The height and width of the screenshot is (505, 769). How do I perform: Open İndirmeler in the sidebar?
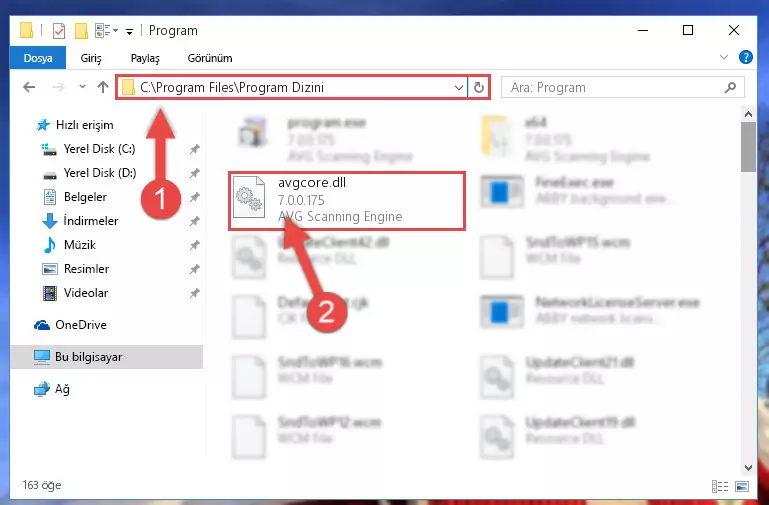(x=80, y=221)
